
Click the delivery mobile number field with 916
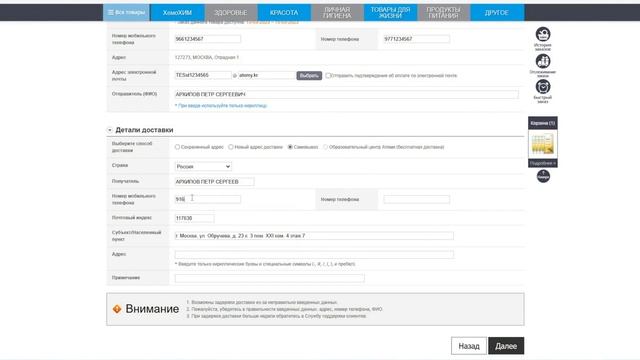(x=207, y=199)
